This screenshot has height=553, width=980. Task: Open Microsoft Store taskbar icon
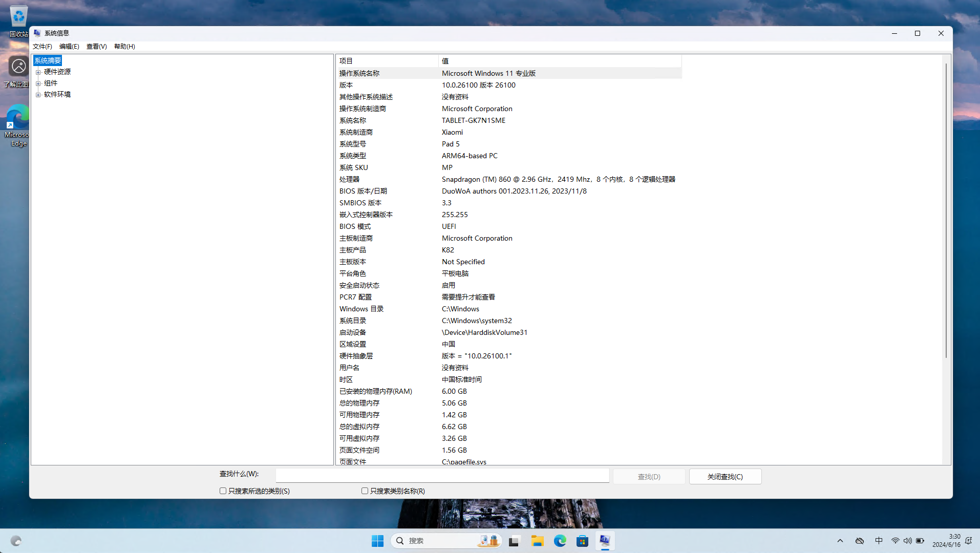[x=582, y=541]
